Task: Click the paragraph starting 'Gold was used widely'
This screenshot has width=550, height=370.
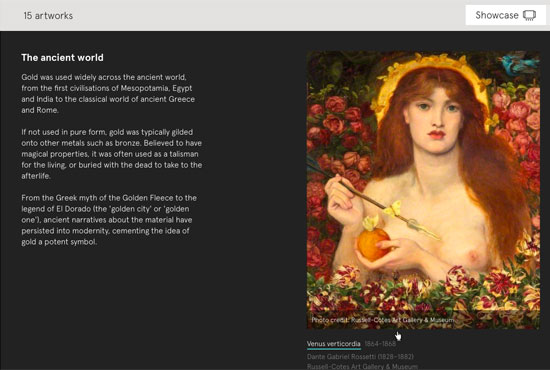Action: (x=108, y=94)
